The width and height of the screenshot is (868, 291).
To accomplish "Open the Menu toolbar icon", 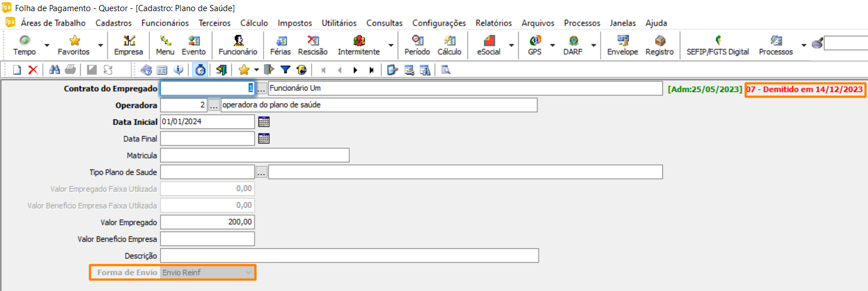I will [x=165, y=45].
